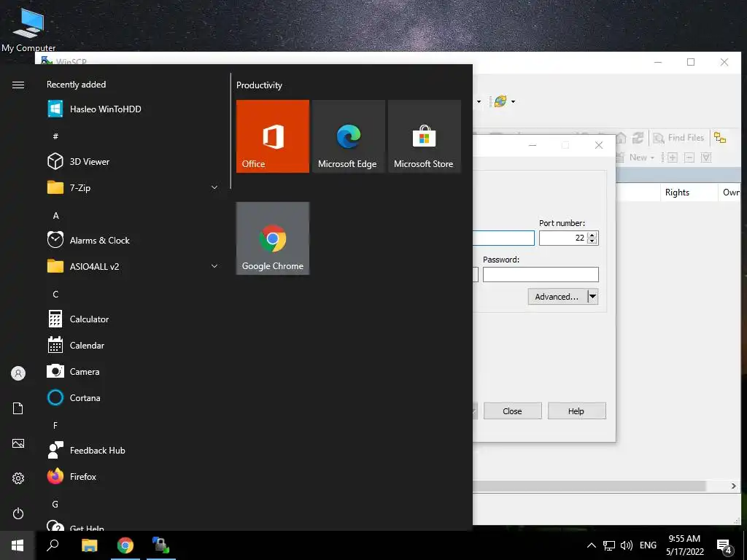
Task: Launch Calculator from the app list
Action: pos(133,319)
